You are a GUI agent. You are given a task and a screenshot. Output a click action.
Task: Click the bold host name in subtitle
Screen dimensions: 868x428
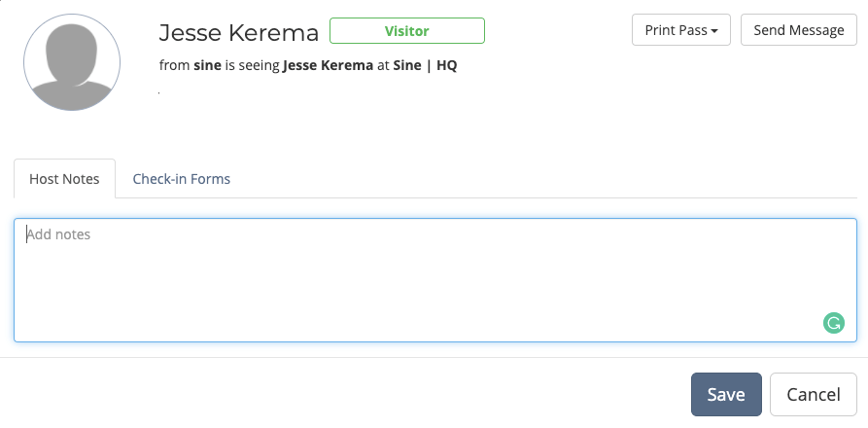[x=328, y=65]
